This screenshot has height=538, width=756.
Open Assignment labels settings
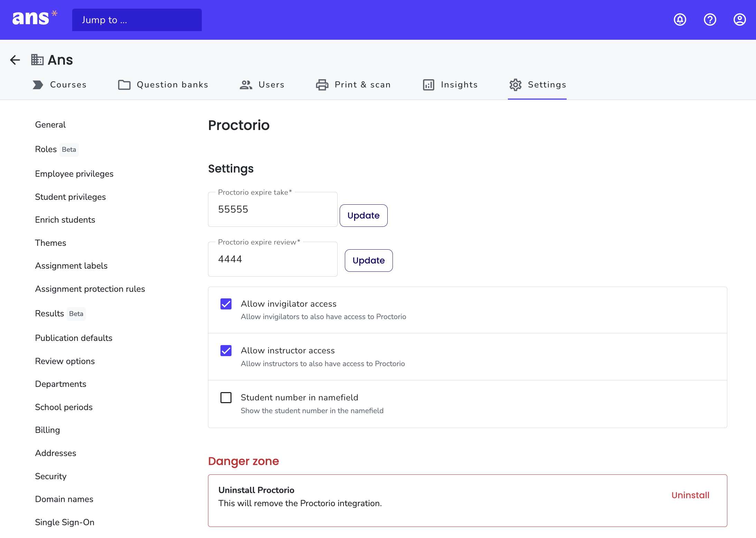71,266
